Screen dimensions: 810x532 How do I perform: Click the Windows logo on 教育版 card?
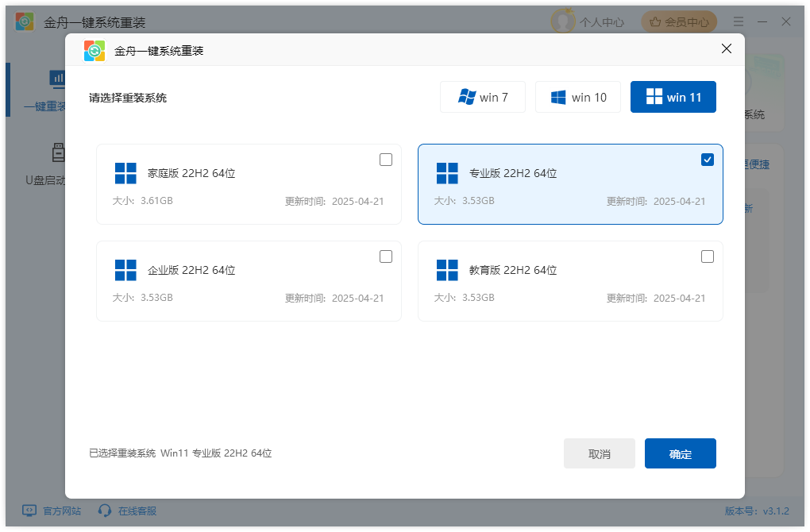coord(447,270)
